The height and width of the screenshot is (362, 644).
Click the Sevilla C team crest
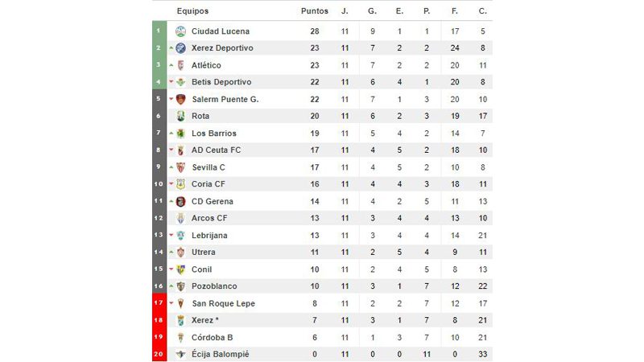[x=180, y=167]
